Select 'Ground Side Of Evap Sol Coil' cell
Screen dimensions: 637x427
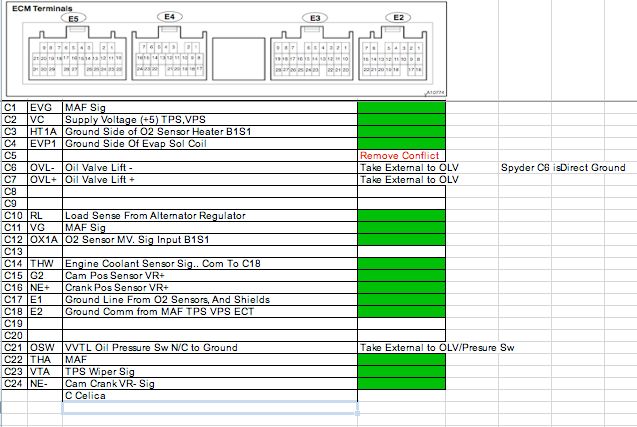(210, 143)
